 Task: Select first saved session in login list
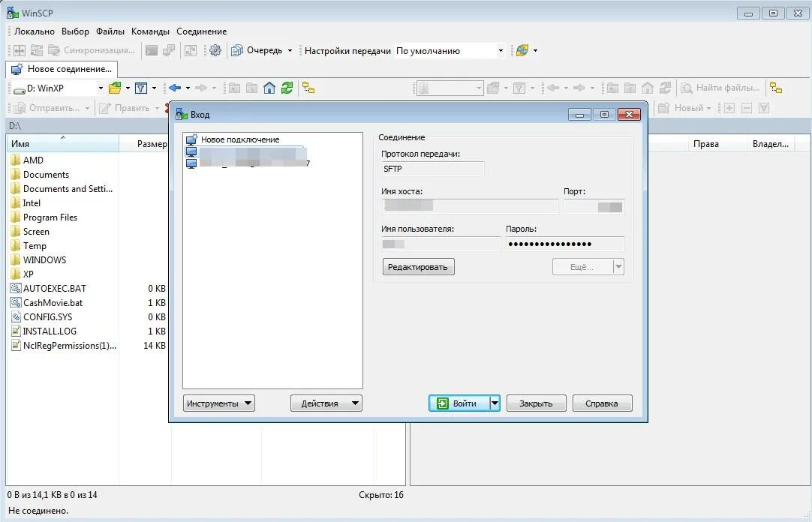[246, 152]
